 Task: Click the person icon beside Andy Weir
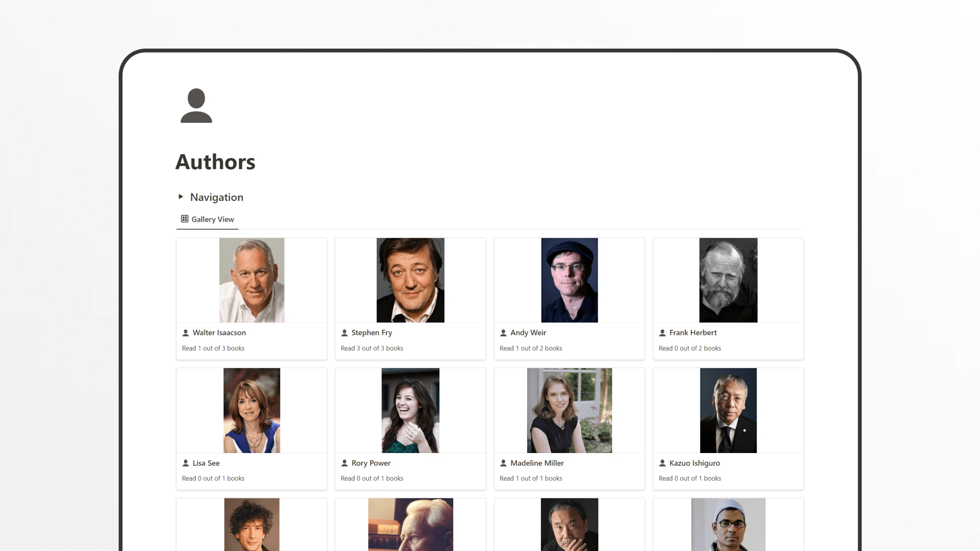pyautogui.click(x=503, y=333)
